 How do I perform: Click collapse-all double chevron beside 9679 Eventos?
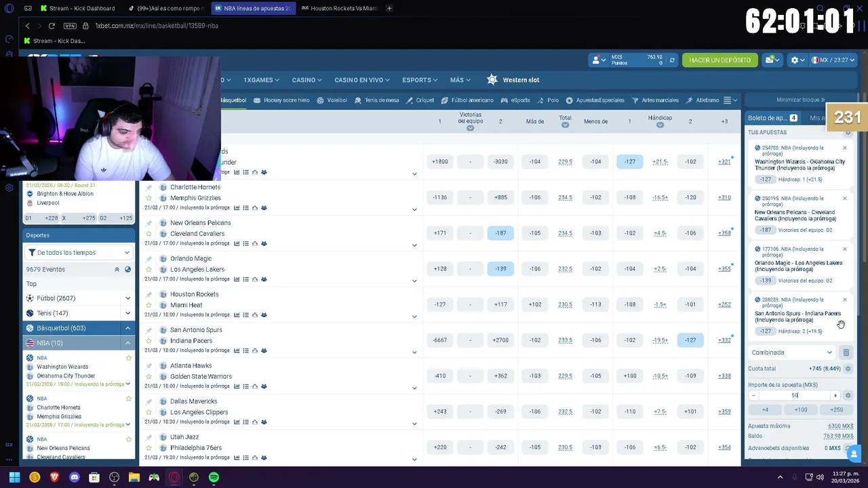pyautogui.click(x=117, y=269)
